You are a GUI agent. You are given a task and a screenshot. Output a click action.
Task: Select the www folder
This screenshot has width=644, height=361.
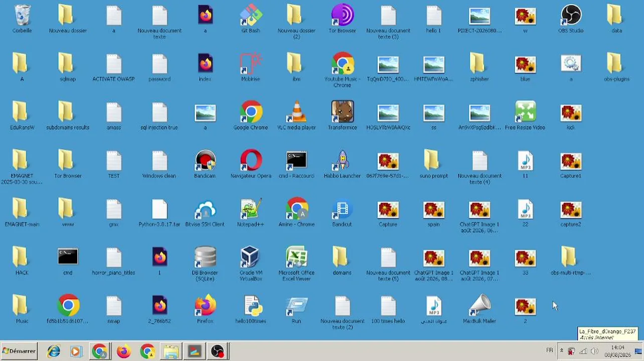coord(68,213)
